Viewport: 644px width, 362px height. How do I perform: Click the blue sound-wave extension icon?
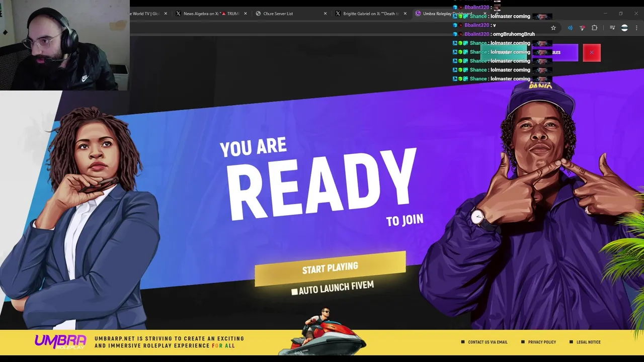click(570, 28)
